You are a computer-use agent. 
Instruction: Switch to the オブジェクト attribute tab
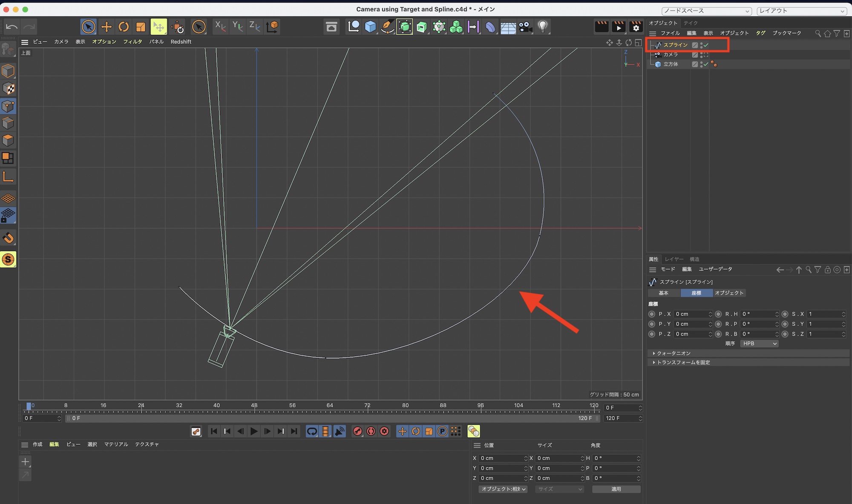[x=729, y=293]
